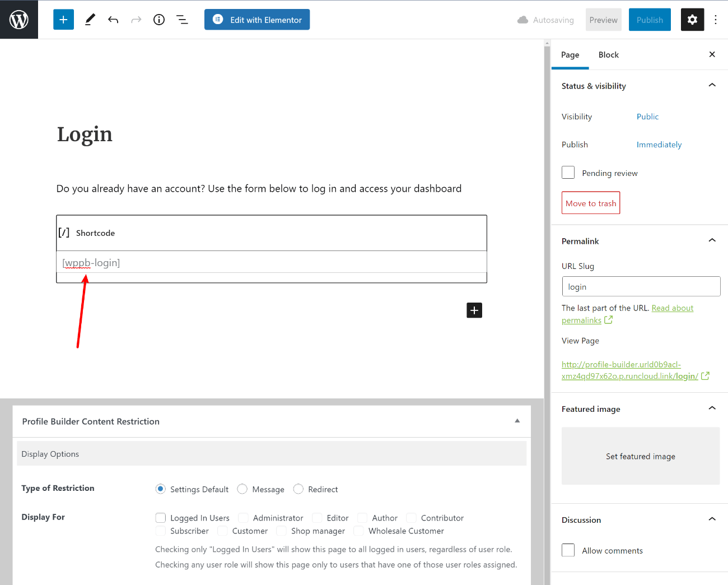Open the Details info icon
This screenshot has height=585, width=728.
click(159, 20)
